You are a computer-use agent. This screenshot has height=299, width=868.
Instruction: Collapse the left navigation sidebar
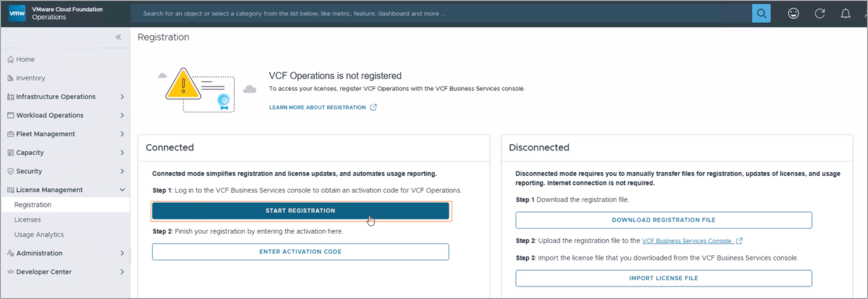pos(118,37)
